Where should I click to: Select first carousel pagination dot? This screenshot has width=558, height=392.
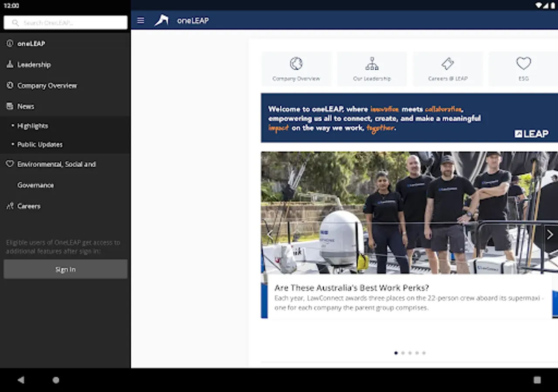(x=396, y=353)
